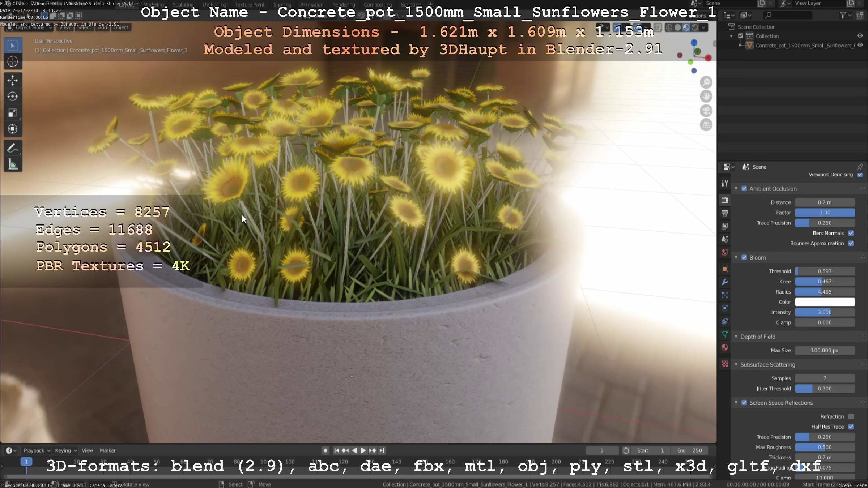
Task: Toggle the Bloom checkbox
Action: pyautogui.click(x=744, y=257)
